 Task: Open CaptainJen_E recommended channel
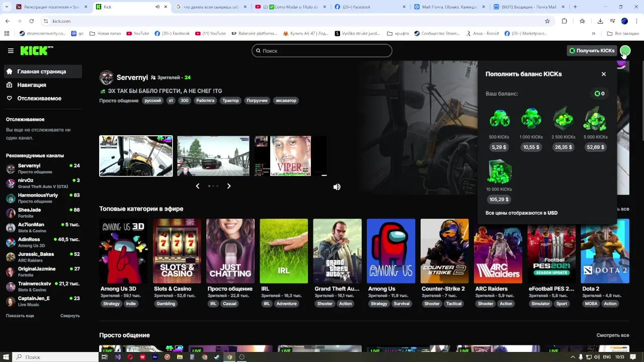[43, 301]
